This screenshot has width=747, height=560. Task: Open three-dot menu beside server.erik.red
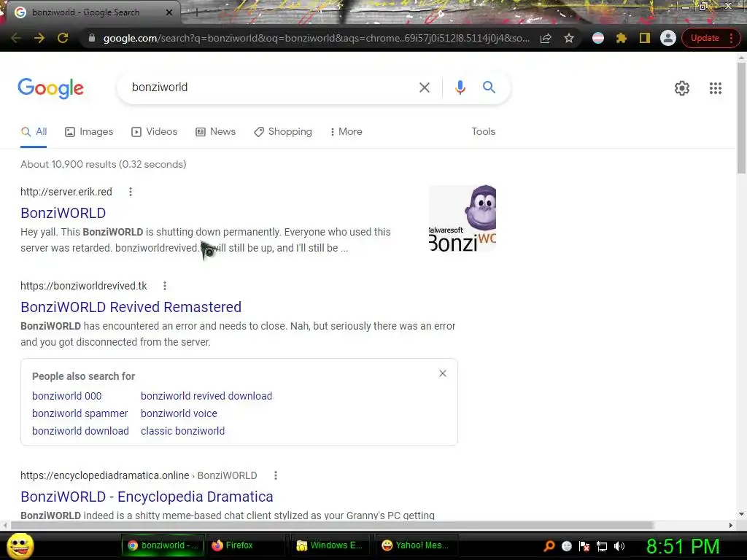click(131, 192)
